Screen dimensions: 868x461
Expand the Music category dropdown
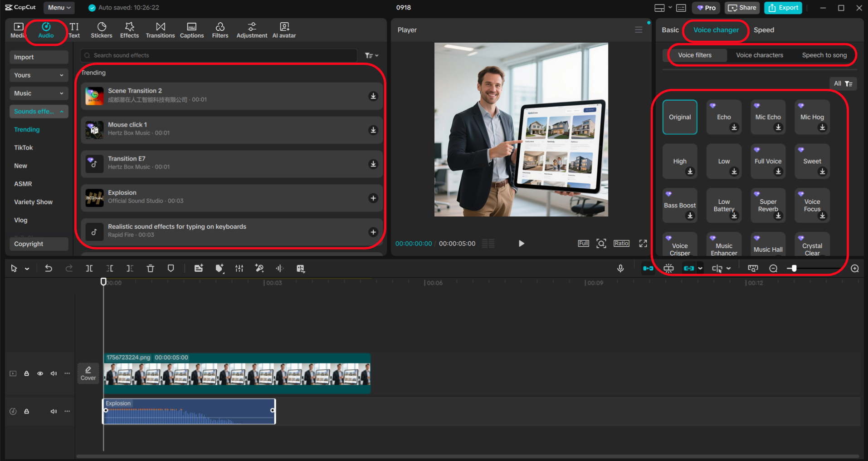(x=39, y=93)
